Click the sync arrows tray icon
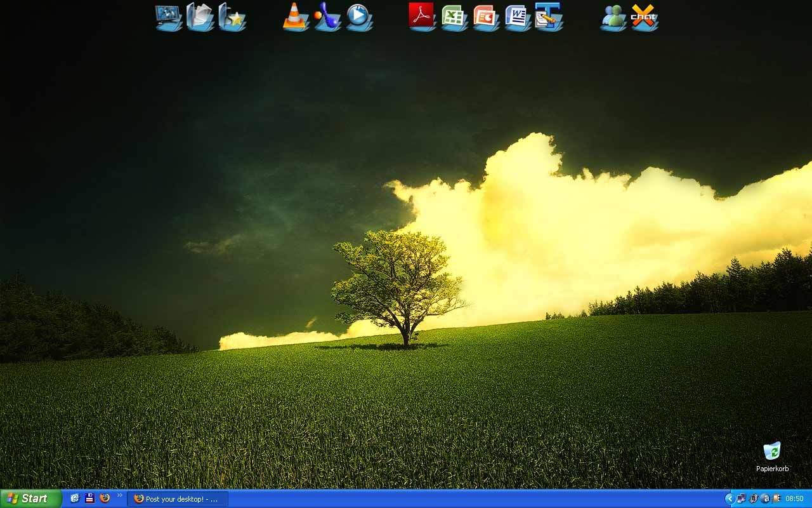This screenshot has width=812, height=508. pos(754,499)
